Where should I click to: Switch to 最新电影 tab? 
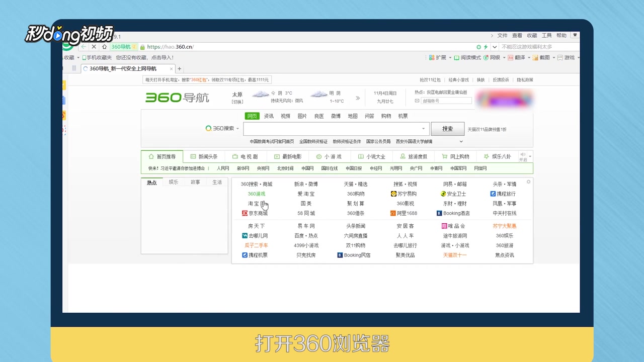[x=287, y=156]
